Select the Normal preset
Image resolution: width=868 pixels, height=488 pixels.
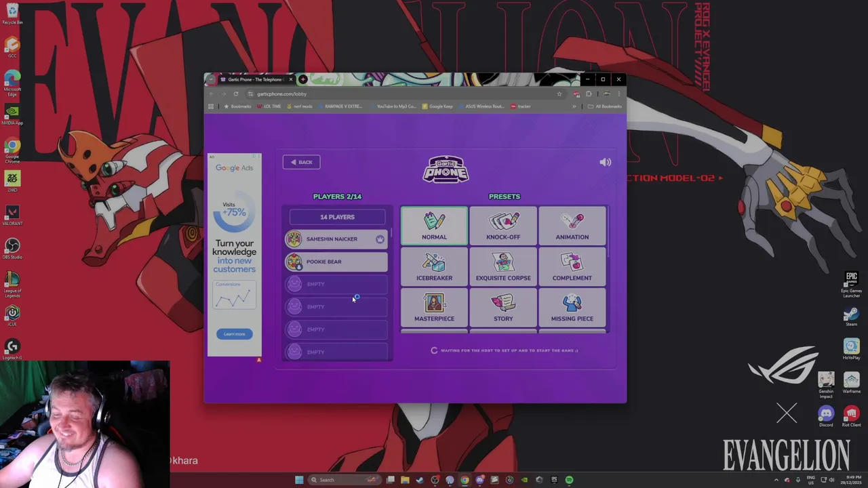[434, 226]
